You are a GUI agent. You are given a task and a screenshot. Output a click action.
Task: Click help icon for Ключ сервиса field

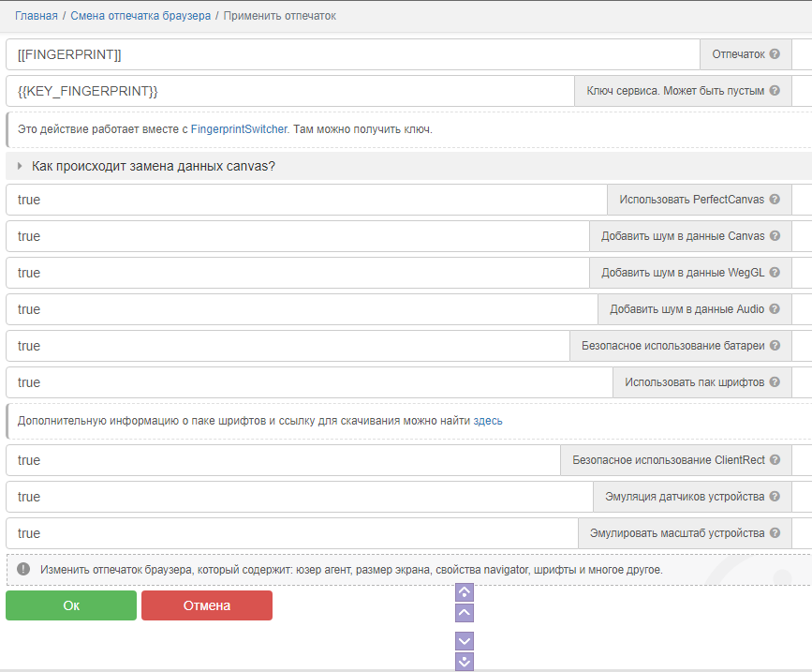point(775,91)
